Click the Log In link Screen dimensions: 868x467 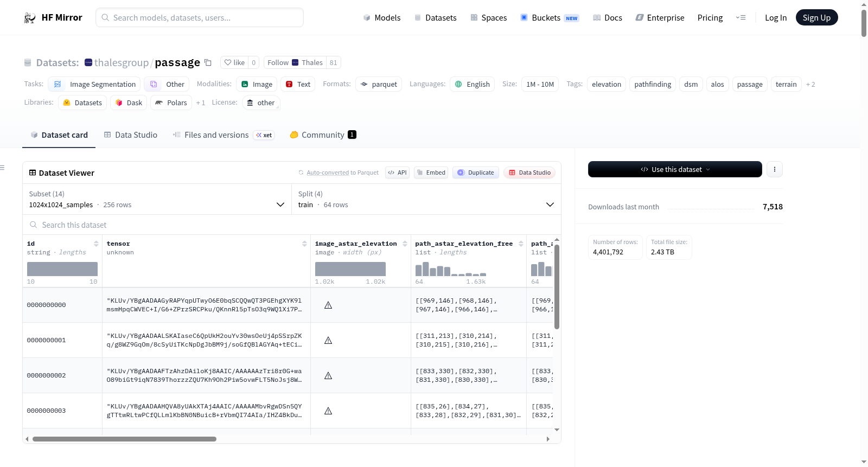(x=776, y=18)
